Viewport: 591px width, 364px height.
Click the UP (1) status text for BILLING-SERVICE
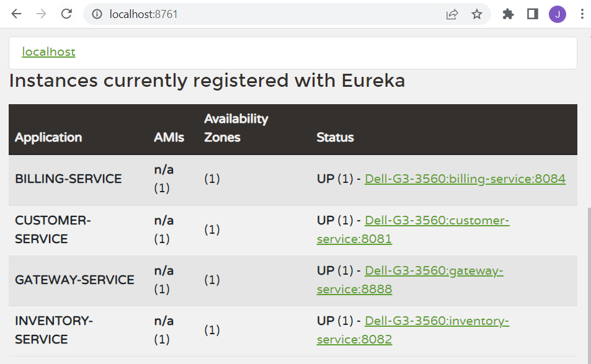point(335,179)
